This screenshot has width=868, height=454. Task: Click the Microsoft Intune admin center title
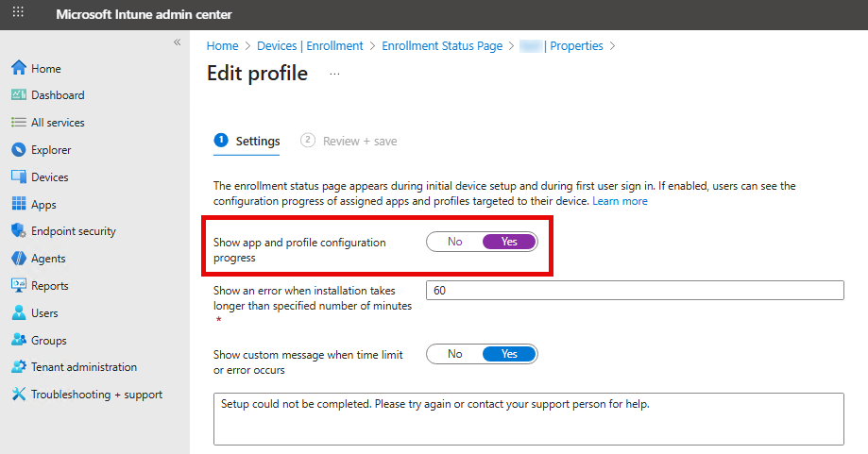[x=144, y=14]
